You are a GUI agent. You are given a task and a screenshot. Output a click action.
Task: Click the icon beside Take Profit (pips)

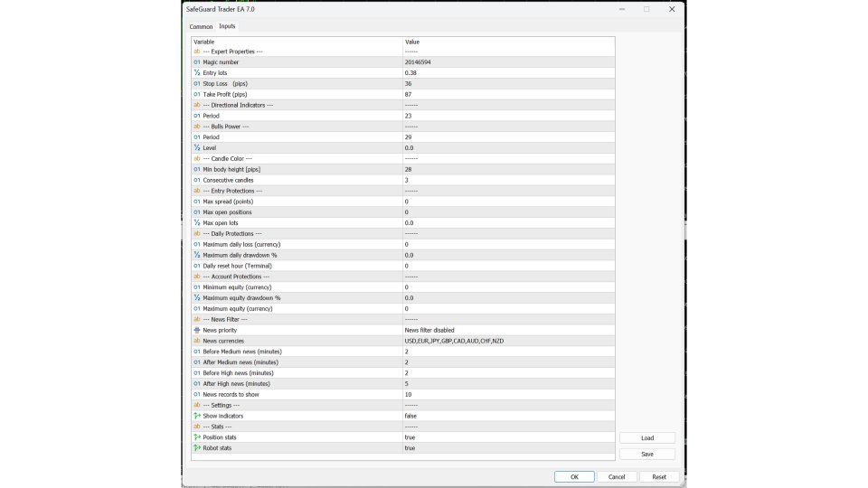pos(196,94)
